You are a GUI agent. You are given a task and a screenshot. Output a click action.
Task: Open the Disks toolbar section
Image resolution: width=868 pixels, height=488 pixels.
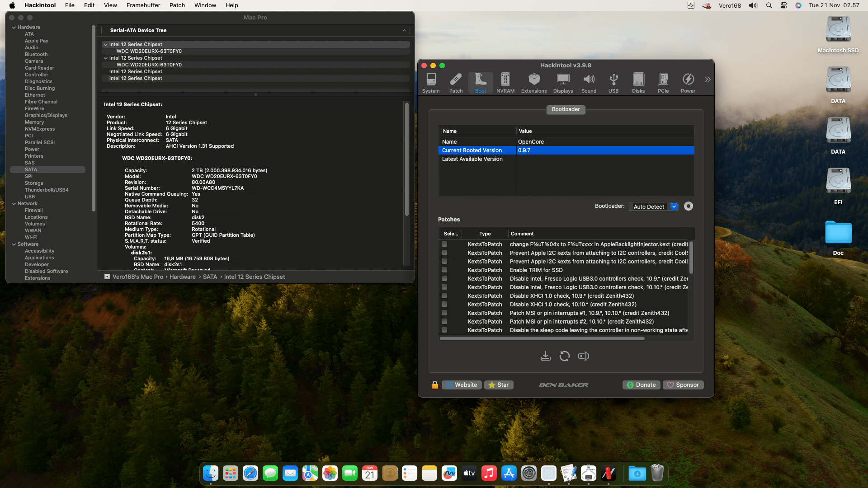pos(638,83)
